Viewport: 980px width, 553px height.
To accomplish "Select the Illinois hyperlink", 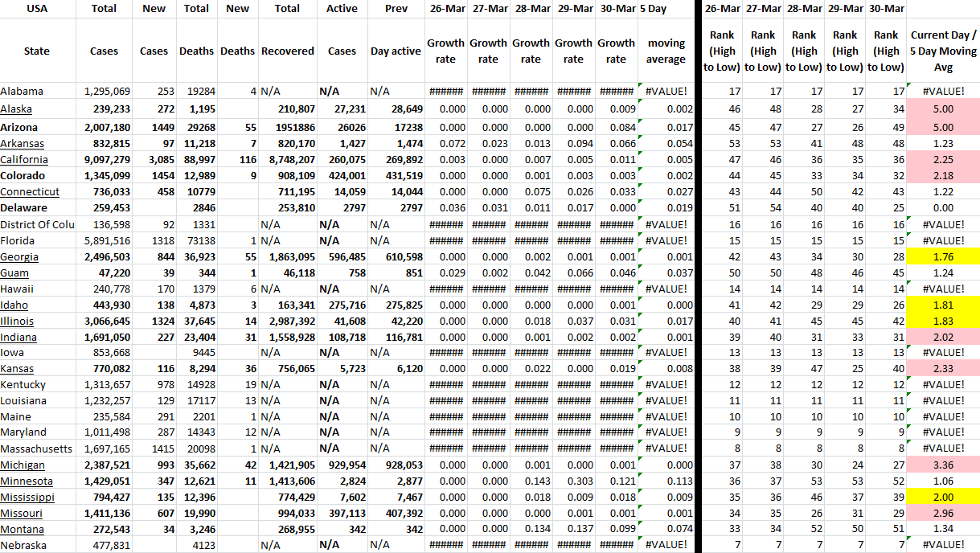I will (x=17, y=322).
